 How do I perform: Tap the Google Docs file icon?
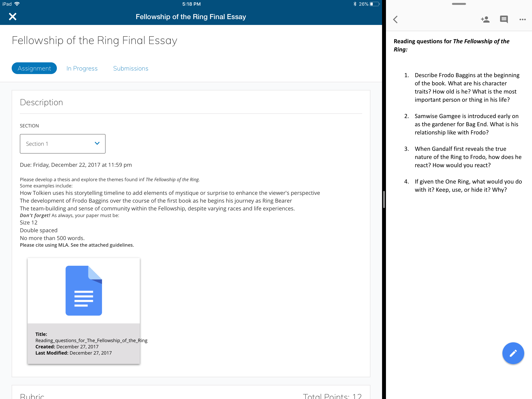pos(84,290)
